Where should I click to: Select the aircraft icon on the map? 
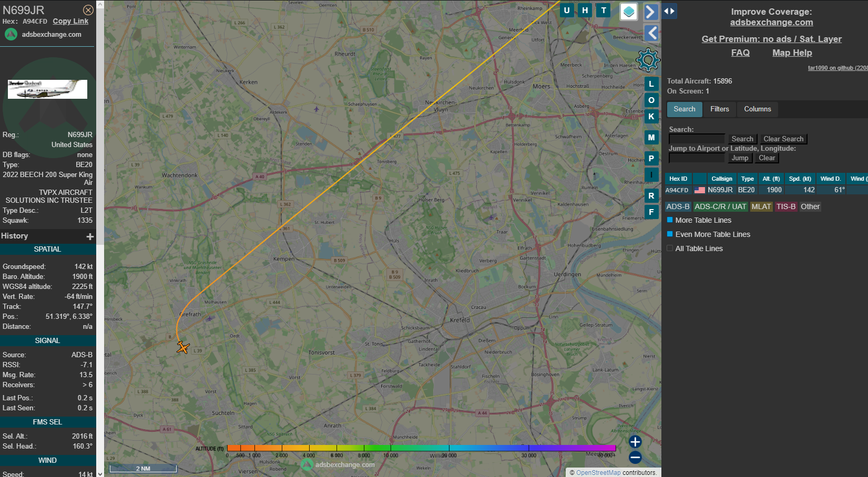click(183, 347)
